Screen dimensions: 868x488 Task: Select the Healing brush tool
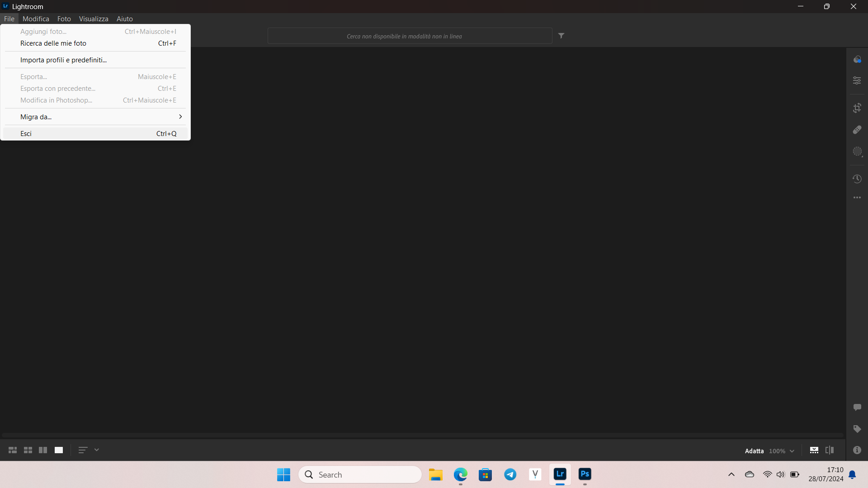pos(857,130)
